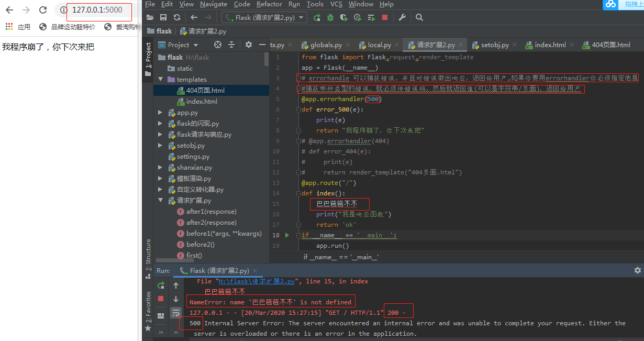Locate current file with crosshair icon in Project panel
The width and height of the screenshot is (644, 341).
tap(218, 45)
